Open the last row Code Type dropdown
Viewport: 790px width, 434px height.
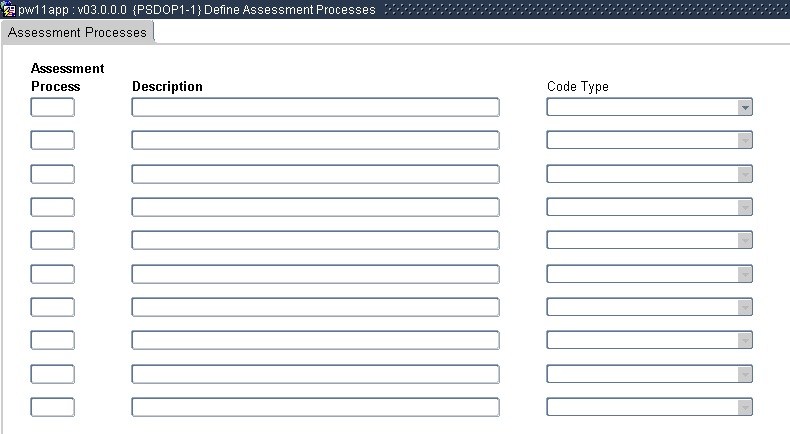744,407
